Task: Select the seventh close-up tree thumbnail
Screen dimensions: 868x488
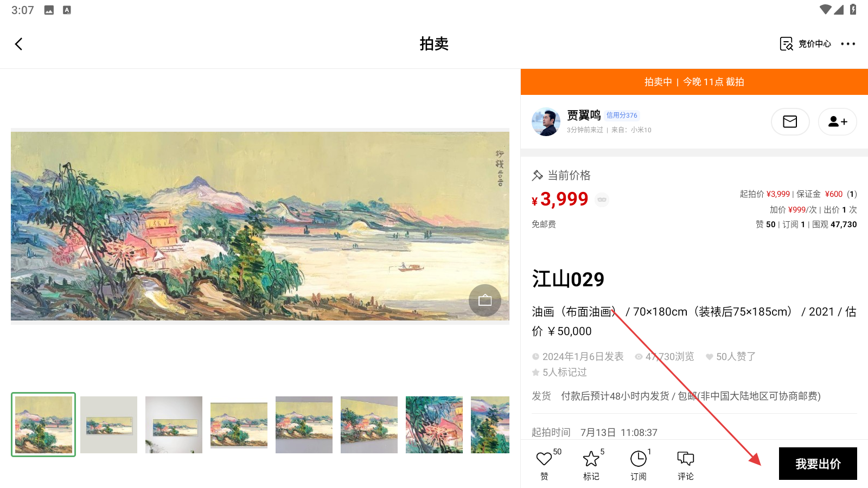Action: [x=434, y=425]
